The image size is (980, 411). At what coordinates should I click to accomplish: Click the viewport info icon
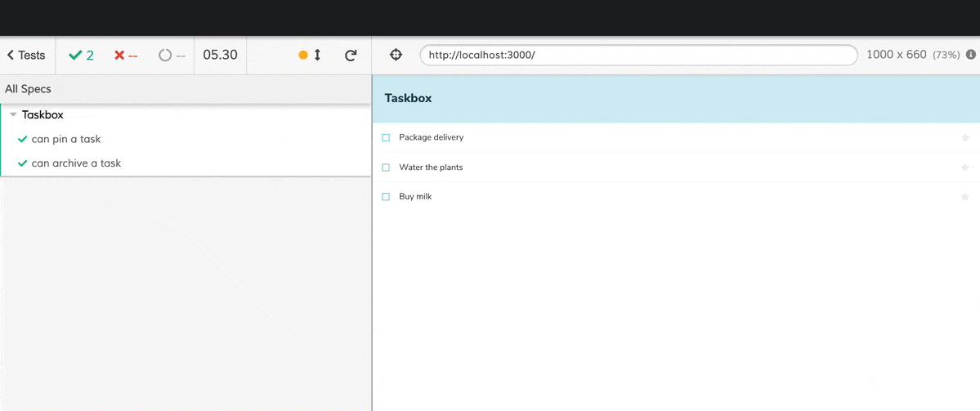coord(971,55)
